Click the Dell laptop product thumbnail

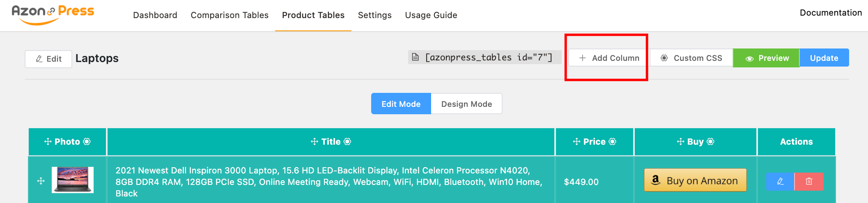73,180
